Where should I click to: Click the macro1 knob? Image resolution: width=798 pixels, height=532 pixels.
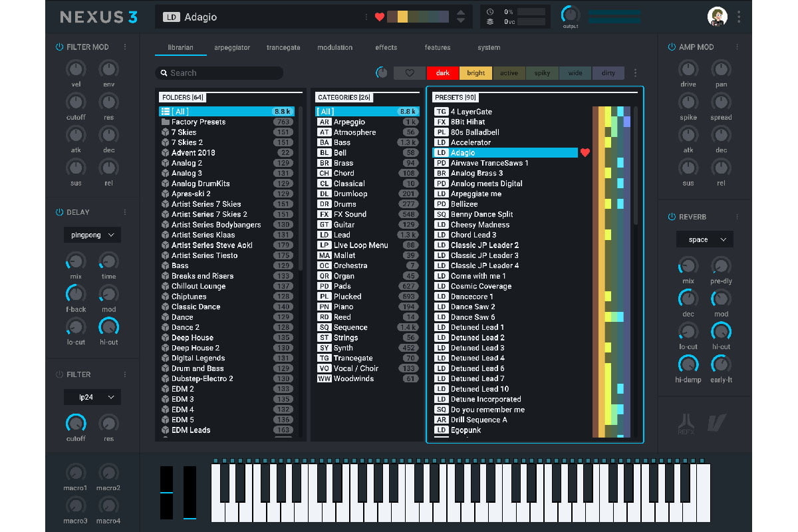tap(76, 473)
